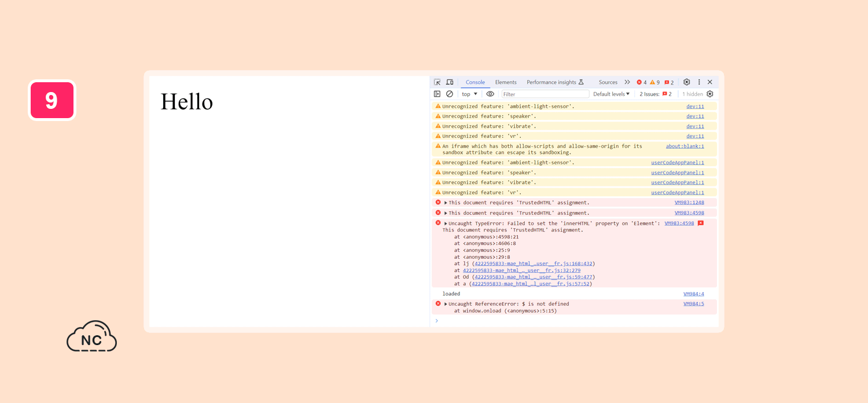Expand the collapsed TrustedHTML error row at VM983:4598
The width and height of the screenshot is (868, 403).
coord(446,213)
